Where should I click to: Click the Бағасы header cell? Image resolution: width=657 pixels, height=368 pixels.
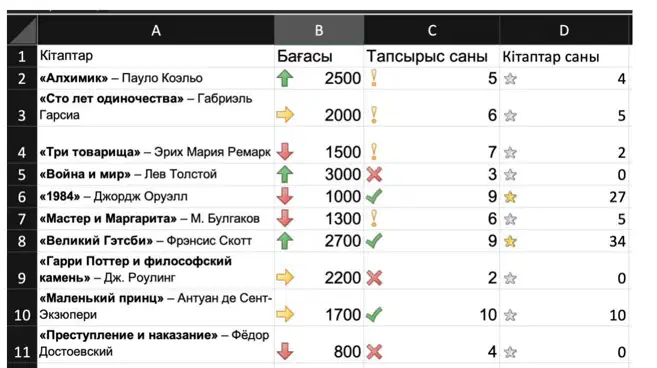[x=319, y=56]
